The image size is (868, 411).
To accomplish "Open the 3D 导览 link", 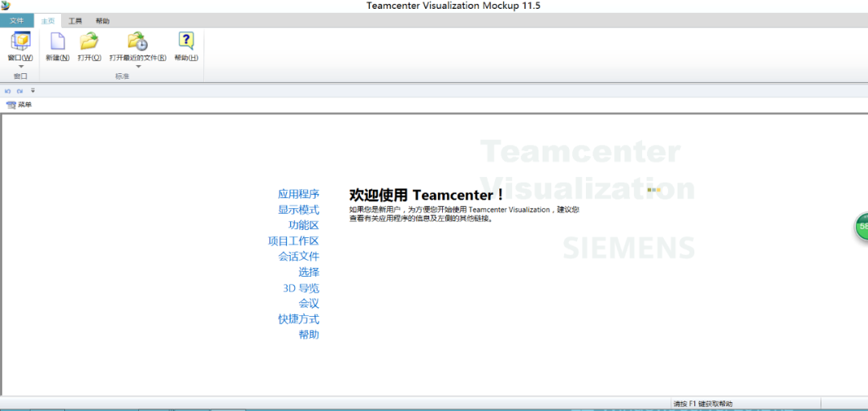I will 301,288.
